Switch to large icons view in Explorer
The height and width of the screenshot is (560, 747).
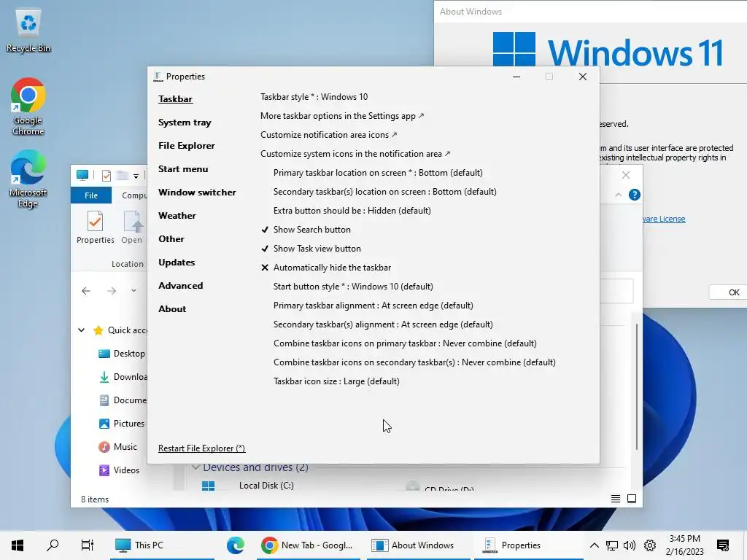click(632, 499)
